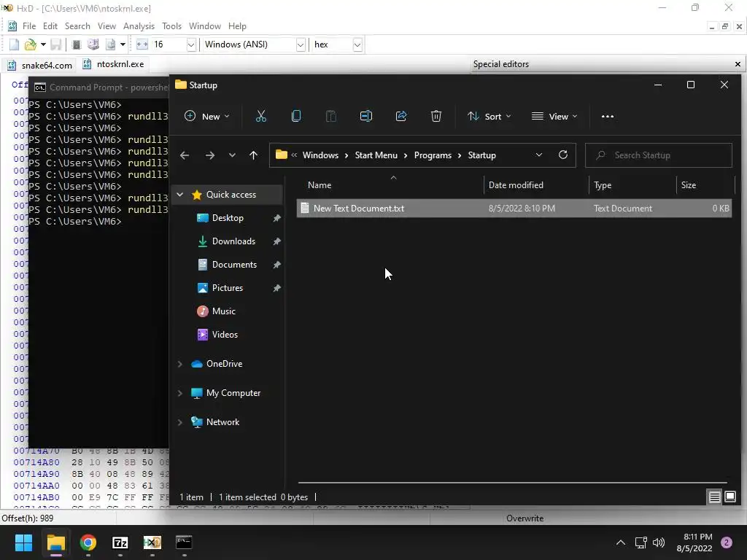Expand address bar history dropdown

pyautogui.click(x=539, y=155)
